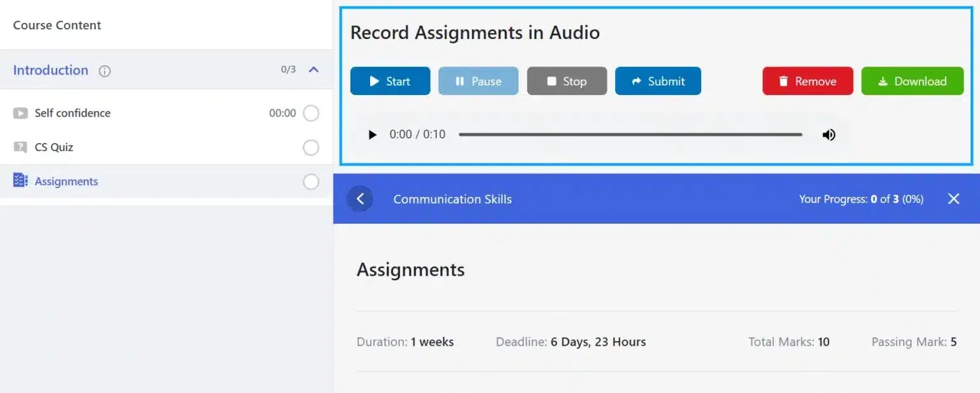The height and width of the screenshot is (393, 980).
Task: Click the back arrow on Communication Skills bar
Action: click(x=360, y=198)
